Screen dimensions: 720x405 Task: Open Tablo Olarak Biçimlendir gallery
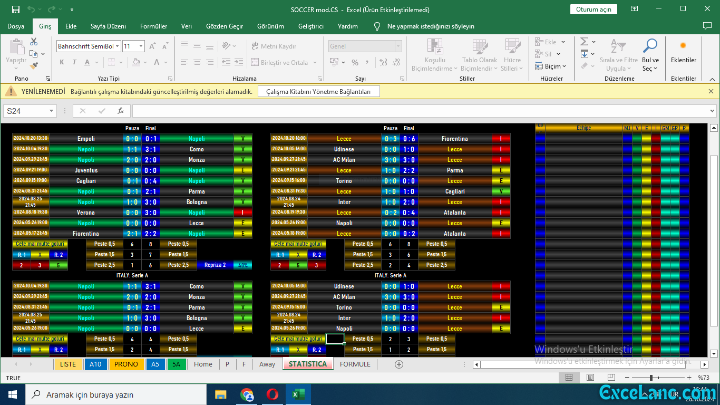[x=479, y=55]
